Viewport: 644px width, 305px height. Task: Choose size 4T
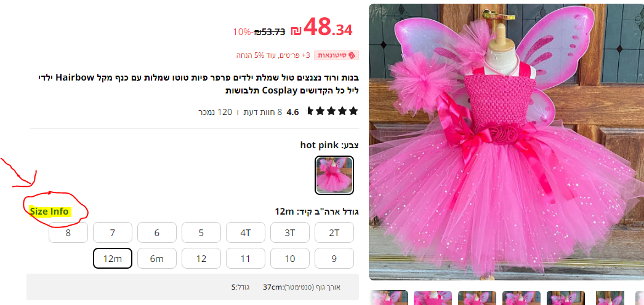[x=246, y=232]
